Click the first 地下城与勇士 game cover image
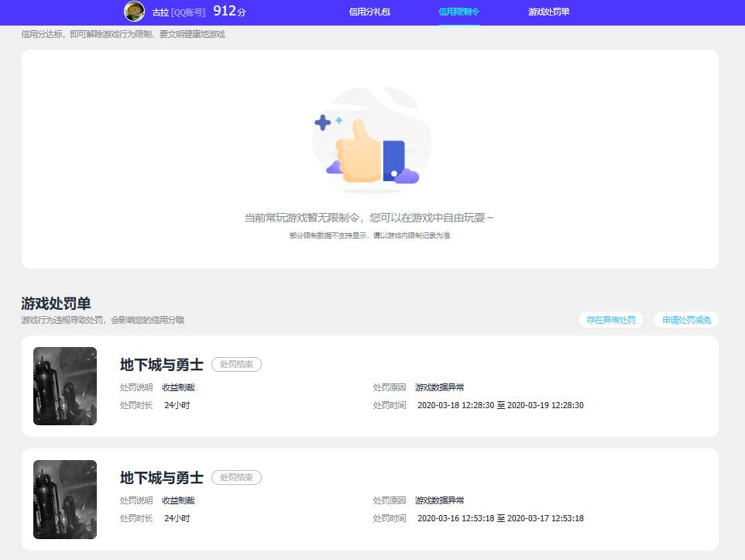 65,386
